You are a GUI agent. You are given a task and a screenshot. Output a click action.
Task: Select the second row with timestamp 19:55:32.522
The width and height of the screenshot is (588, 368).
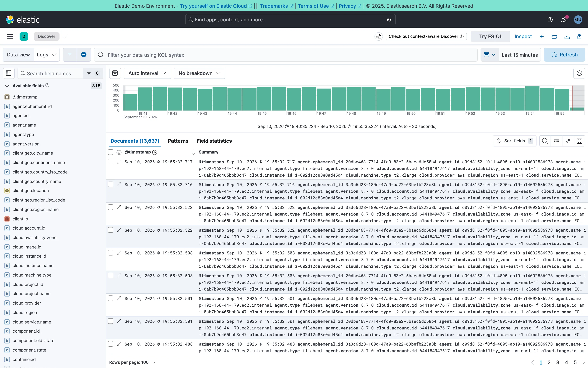111,230
